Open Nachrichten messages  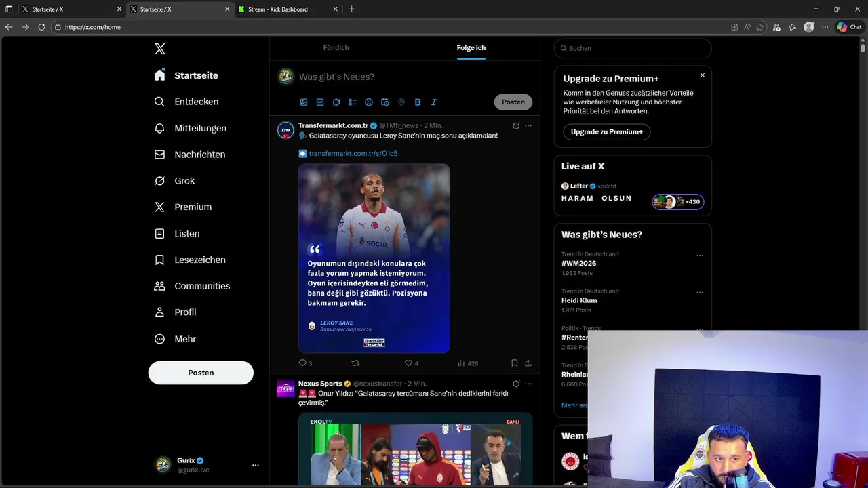(190, 155)
